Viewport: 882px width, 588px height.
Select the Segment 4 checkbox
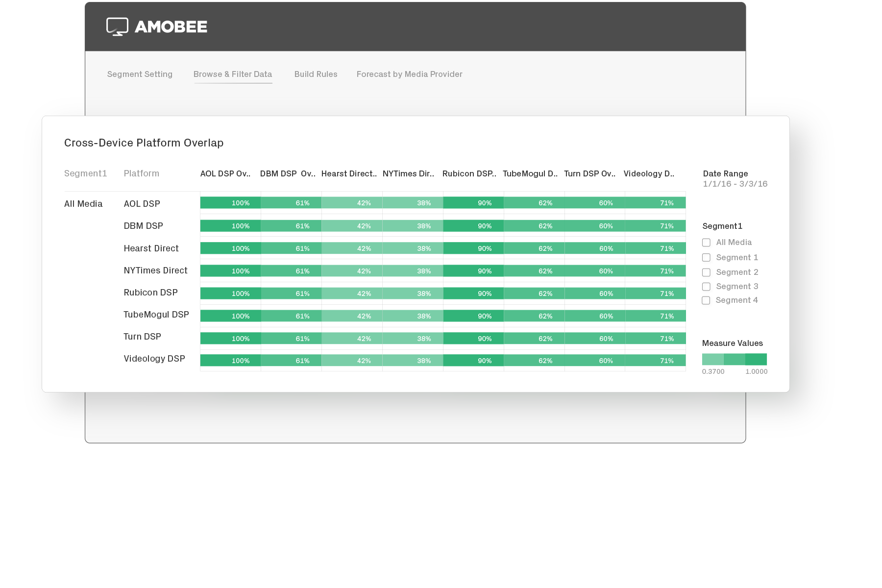coord(706,300)
